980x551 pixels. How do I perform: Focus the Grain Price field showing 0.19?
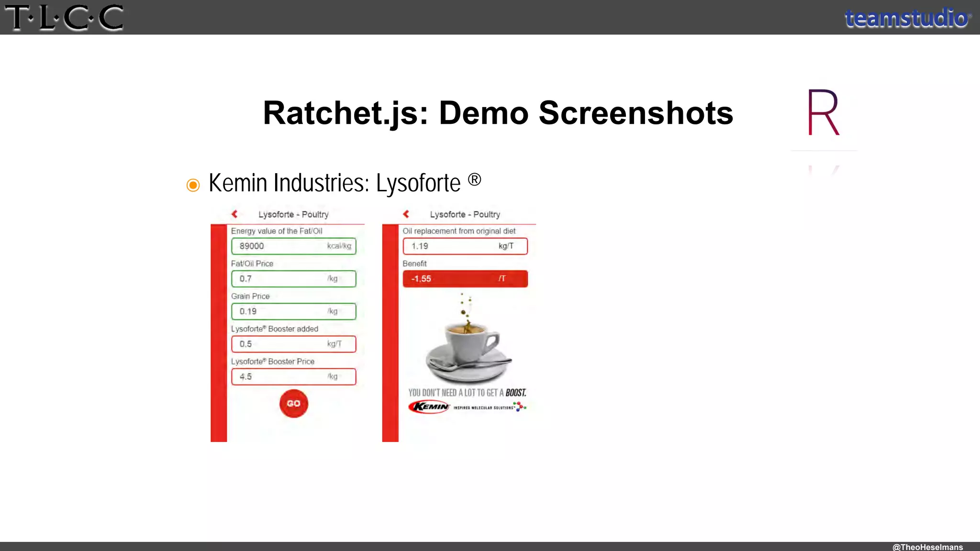click(x=294, y=311)
